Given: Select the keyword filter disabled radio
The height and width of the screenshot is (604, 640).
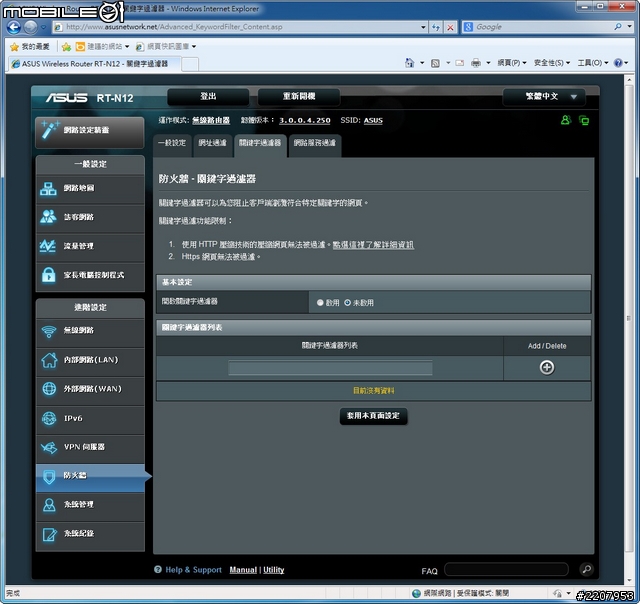Looking at the screenshot, I should 347,302.
